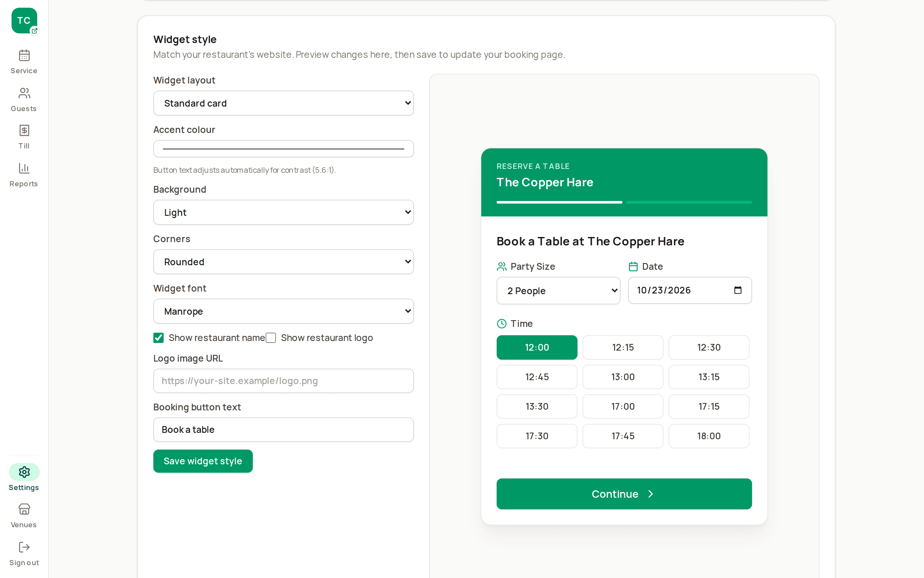Choose the 13:30 time slot
Viewport: 924px width, 578px height.
[537, 406]
